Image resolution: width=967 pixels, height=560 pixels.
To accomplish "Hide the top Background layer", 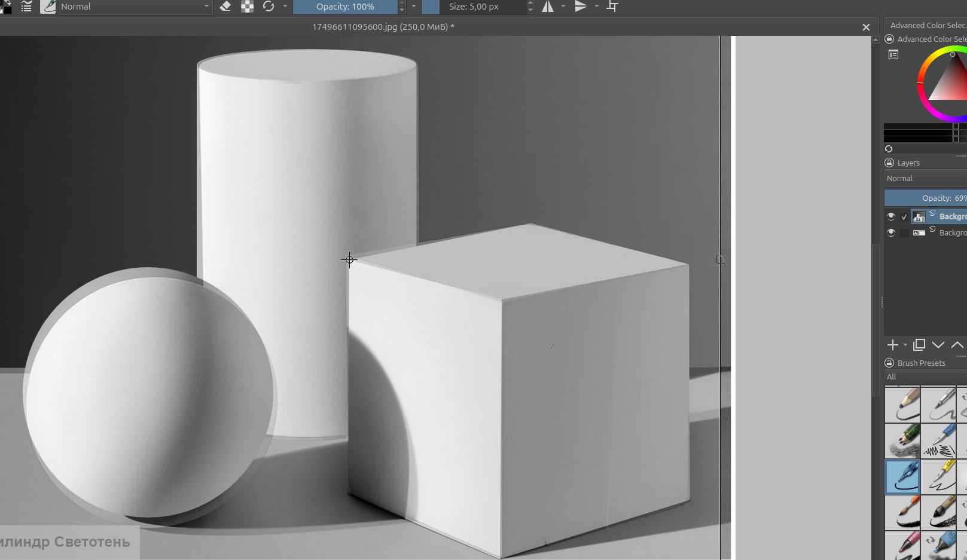I will coord(891,216).
